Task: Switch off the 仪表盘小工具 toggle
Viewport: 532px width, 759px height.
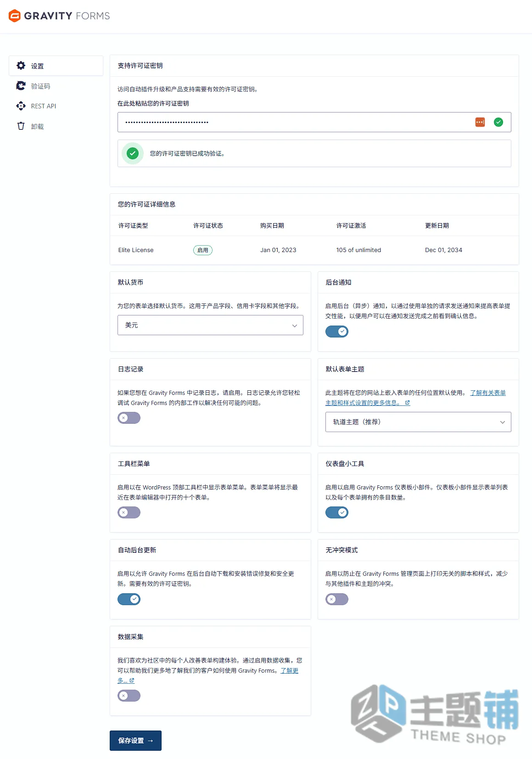Action: [x=337, y=512]
